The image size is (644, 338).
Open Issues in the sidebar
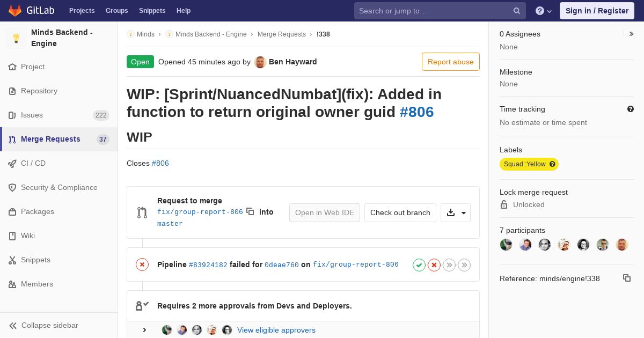pos(59,115)
